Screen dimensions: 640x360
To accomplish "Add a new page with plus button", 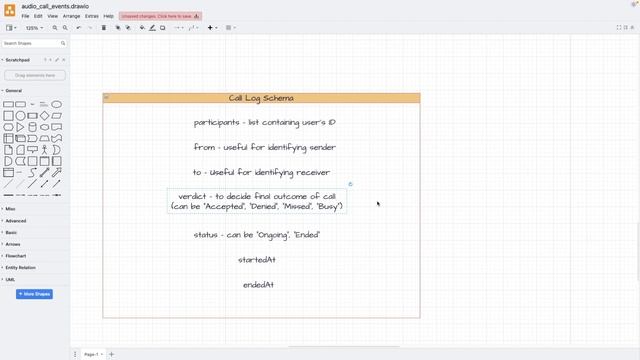I will (111, 354).
